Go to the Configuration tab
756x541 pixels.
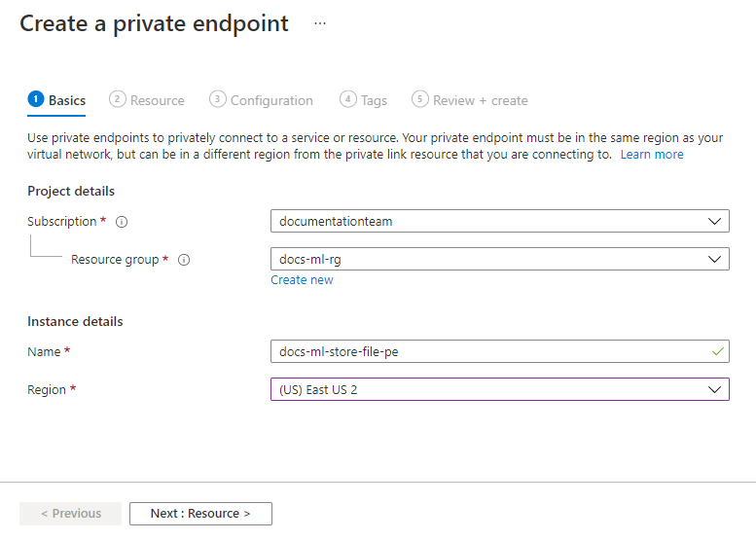[271, 100]
